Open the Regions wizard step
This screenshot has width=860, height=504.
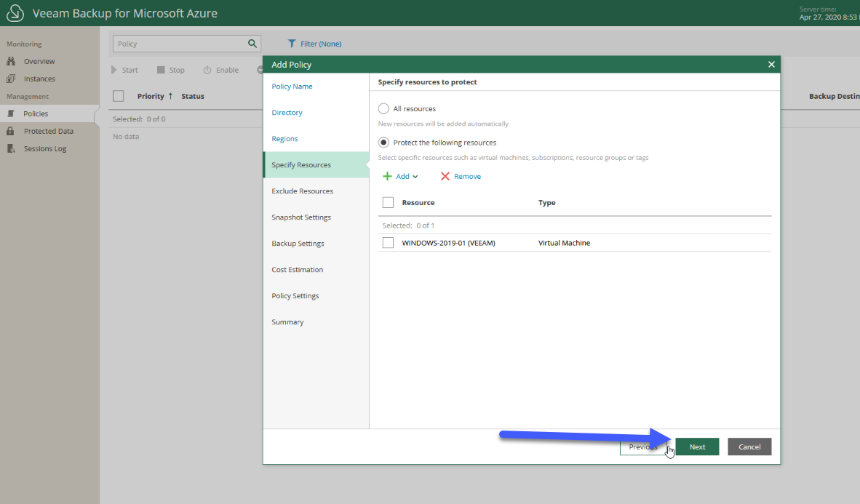284,139
